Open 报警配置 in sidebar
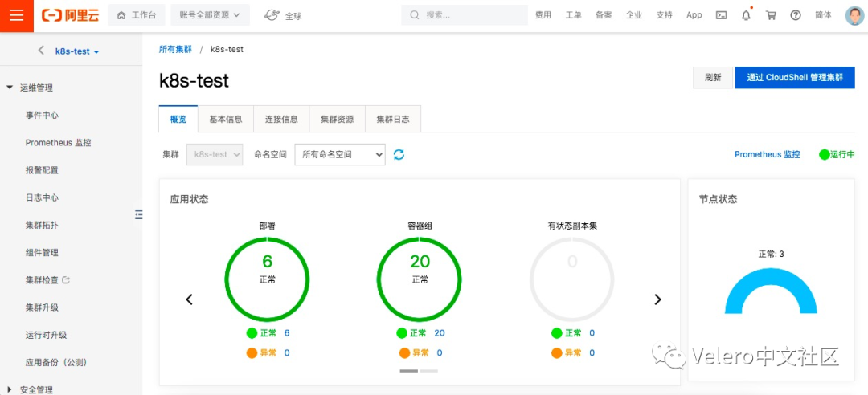The width and height of the screenshot is (868, 395). point(42,170)
